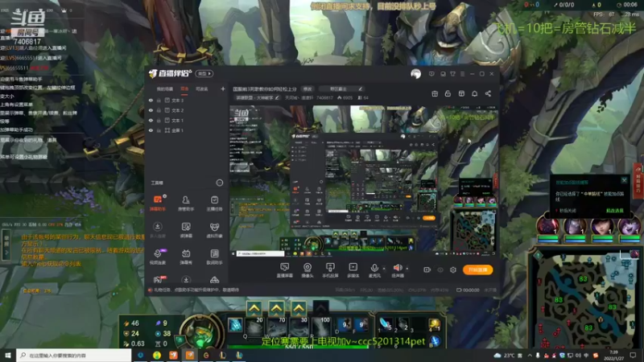
Task: Click the Windows taskbar search box
Action: click(74, 355)
